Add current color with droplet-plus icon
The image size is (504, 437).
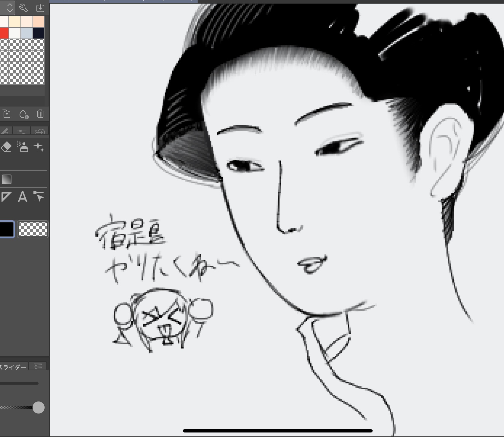tap(24, 114)
